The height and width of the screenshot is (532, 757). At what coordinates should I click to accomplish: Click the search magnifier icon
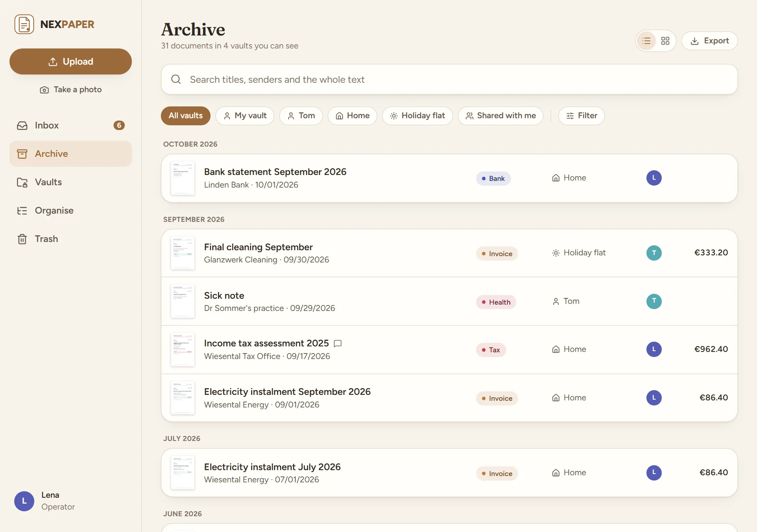click(x=176, y=79)
